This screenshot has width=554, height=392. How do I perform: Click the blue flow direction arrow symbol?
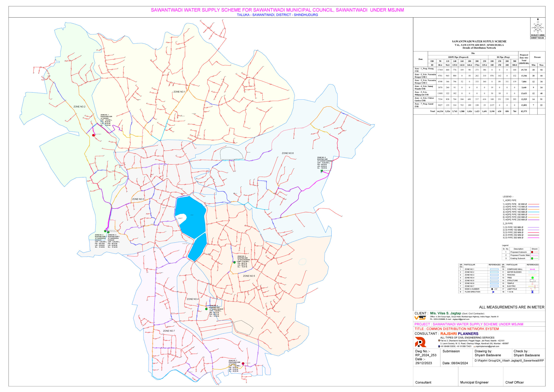tap(493, 292)
